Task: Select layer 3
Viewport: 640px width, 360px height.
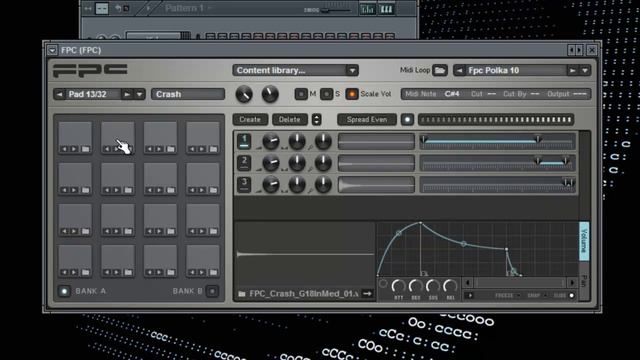Action: pyautogui.click(x=244, y=184)
